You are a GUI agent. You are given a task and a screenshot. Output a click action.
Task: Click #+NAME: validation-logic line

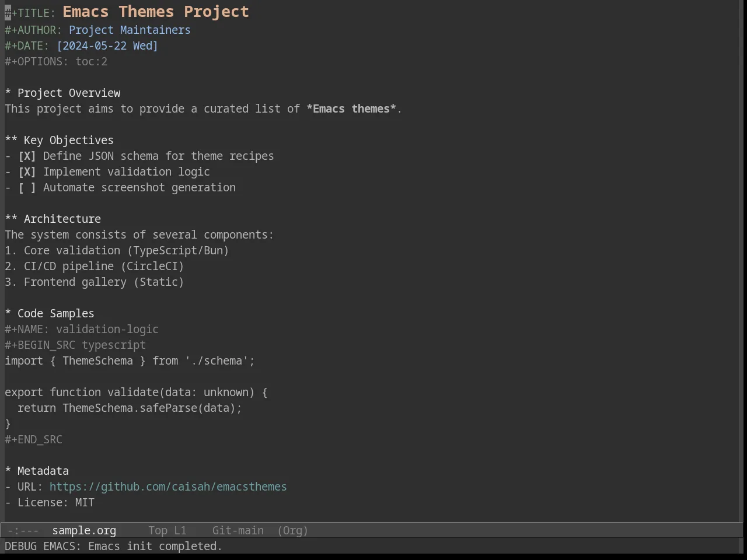click(82, 330)
